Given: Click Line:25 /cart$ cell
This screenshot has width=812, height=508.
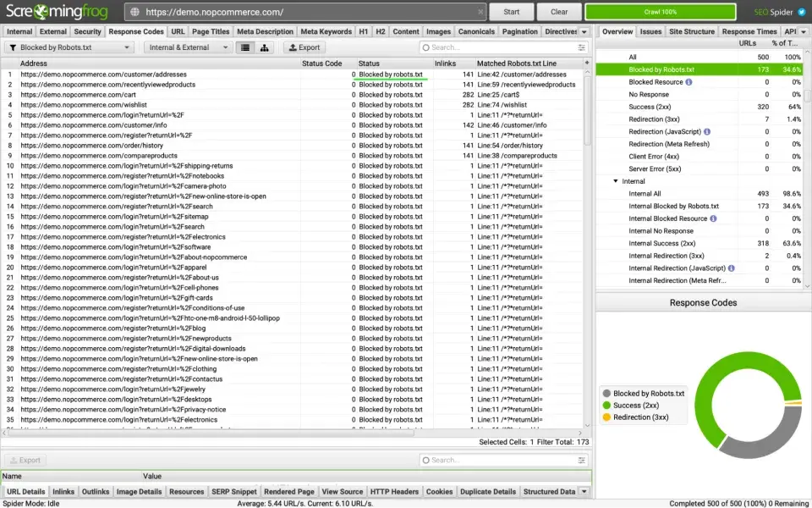Looking at the screenshot, I should point(529,95).
